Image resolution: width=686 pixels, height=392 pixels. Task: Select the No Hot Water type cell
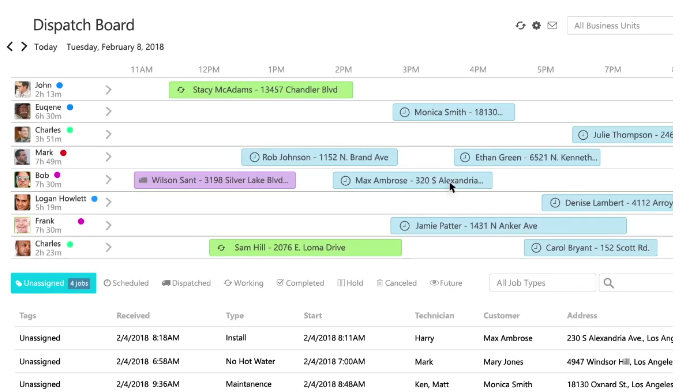point(250,361)
